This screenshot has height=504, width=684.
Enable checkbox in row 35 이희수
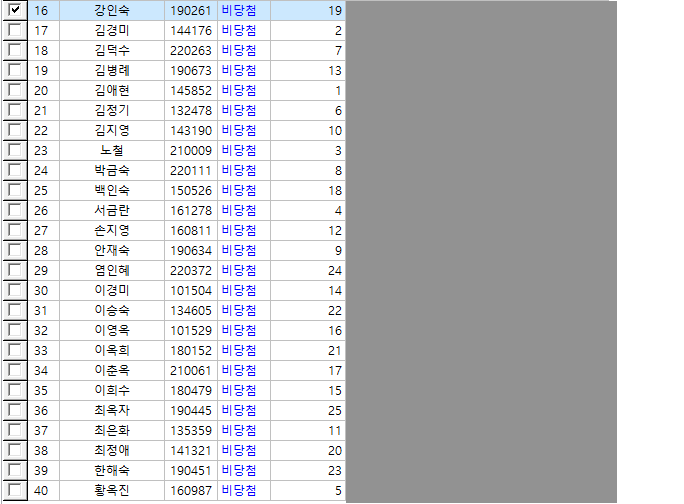point(15,390)
